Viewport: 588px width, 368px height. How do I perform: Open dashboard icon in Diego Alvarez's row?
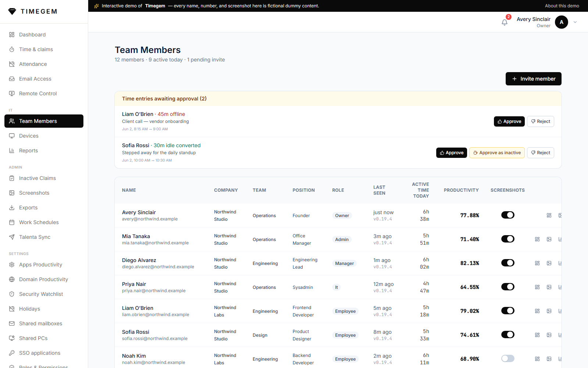(x=537, y=263)
